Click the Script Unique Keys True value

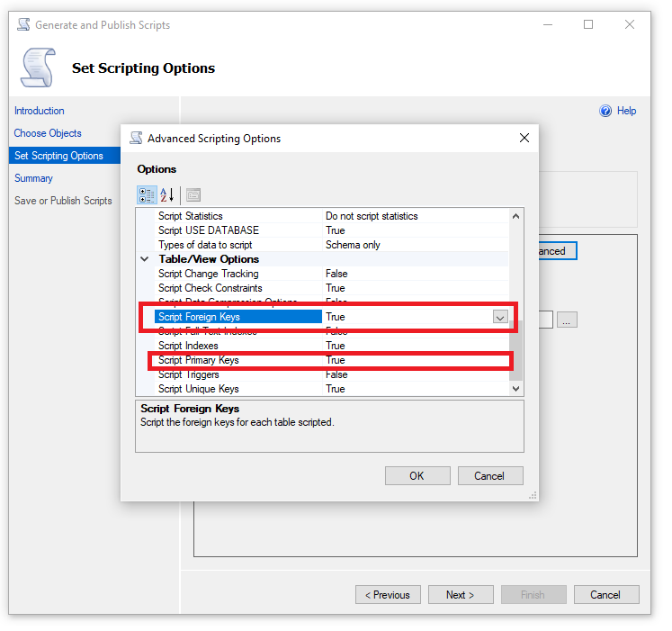tap(336, 389)
